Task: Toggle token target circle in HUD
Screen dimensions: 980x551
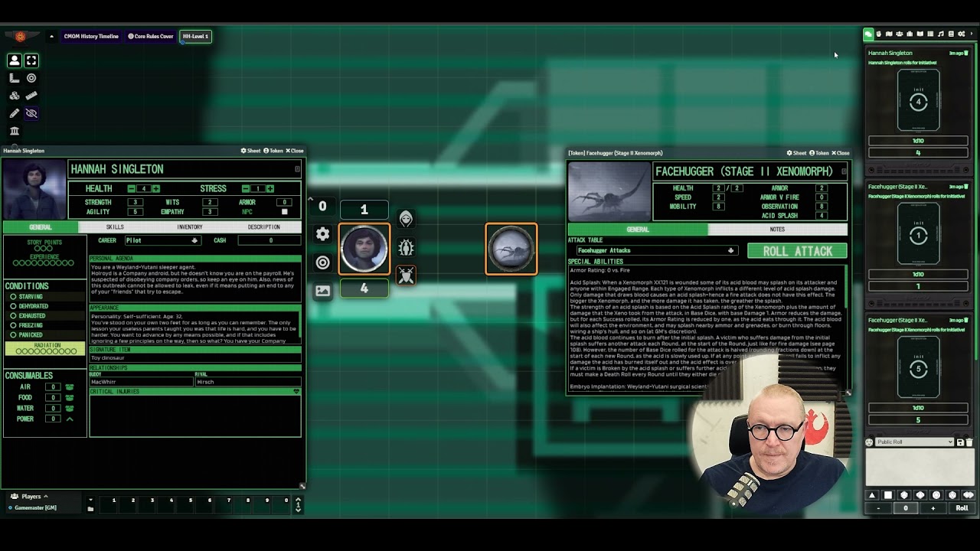Action: 323,262
